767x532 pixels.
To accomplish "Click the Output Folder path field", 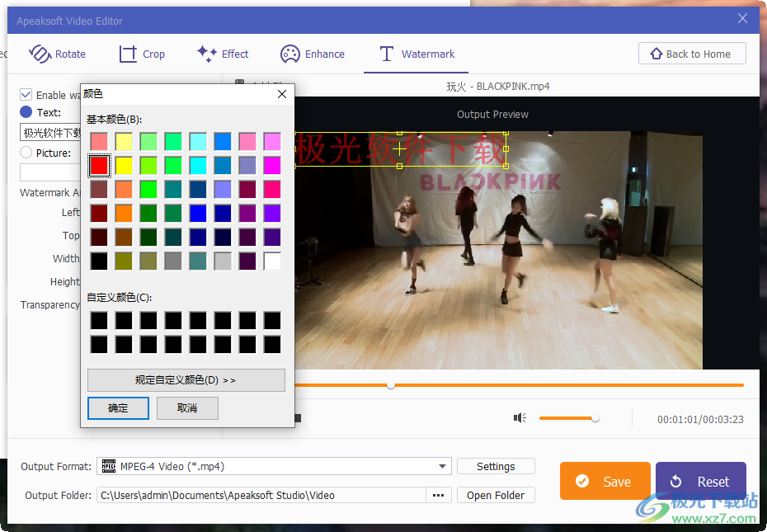I will (261, 495).
